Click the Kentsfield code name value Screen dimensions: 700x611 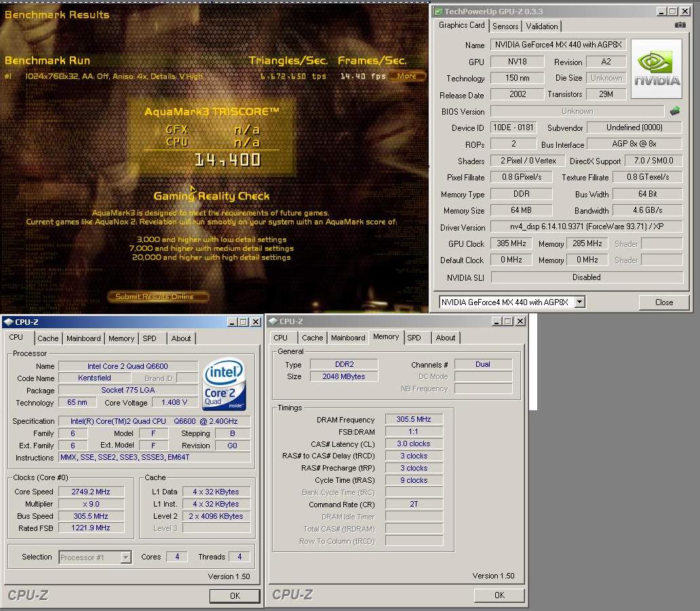(94, 378)
